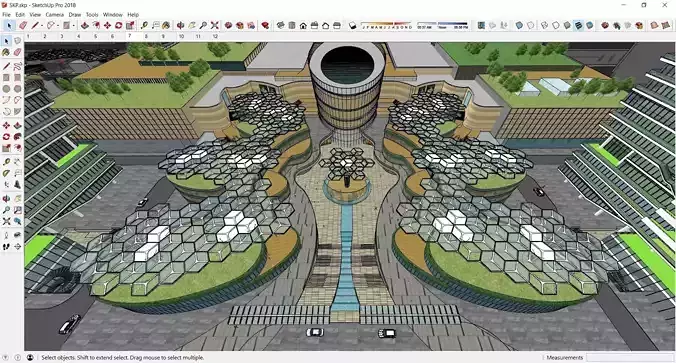Click the geo-location status bar icon
The width and height of the screenshot is (676, 363).
[5, 357]
